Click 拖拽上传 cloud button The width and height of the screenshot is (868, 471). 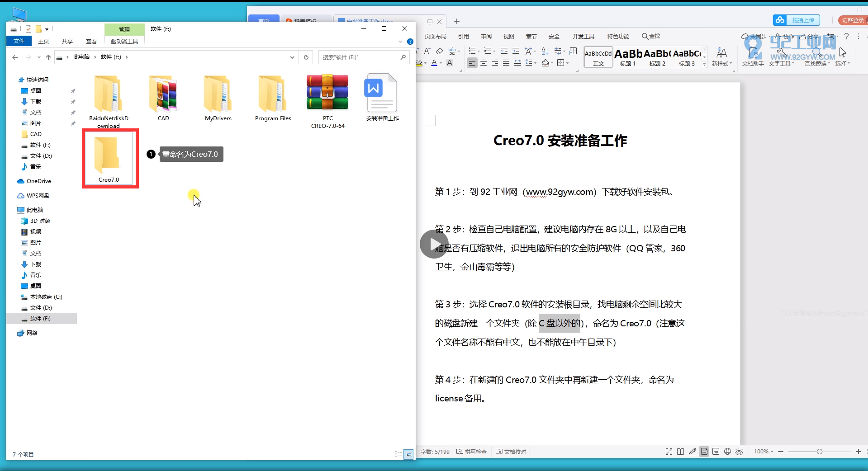[797, 20]
